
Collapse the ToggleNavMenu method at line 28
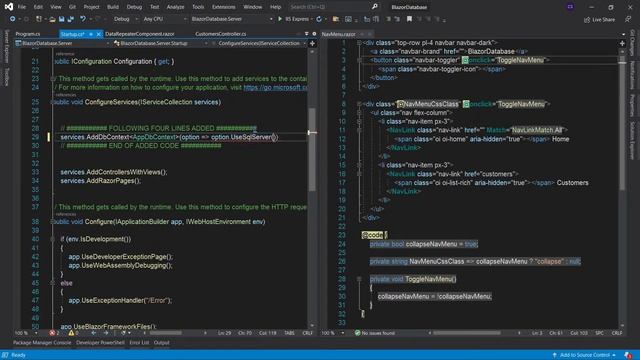(x=359, y=279)
